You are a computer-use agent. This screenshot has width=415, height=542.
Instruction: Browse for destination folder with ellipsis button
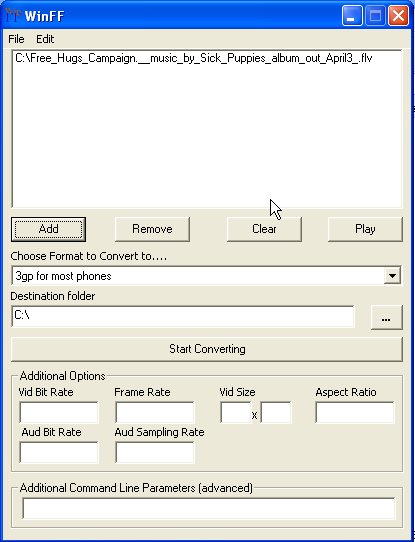tap(387, 317)
